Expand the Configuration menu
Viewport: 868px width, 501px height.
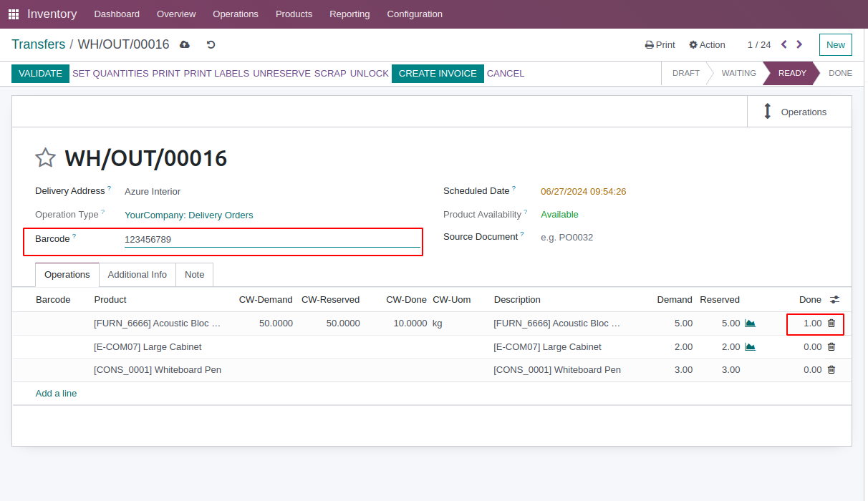coord(414,14)
